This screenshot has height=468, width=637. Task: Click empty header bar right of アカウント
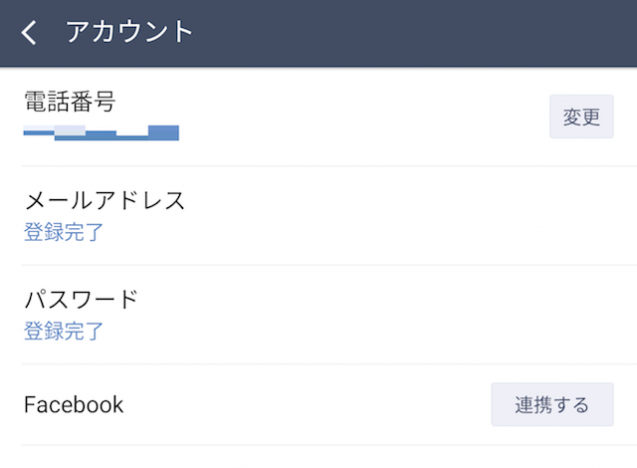pos(420,33)
